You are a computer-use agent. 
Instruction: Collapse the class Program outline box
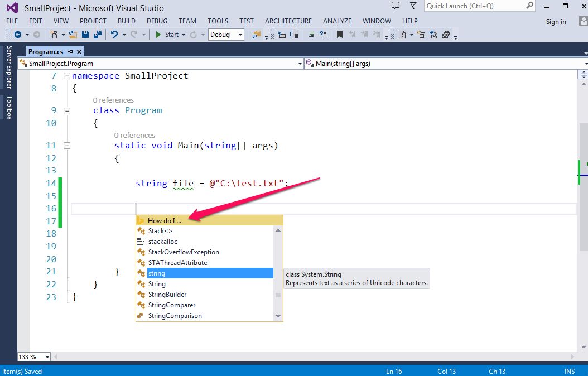[x=67, y=110]
